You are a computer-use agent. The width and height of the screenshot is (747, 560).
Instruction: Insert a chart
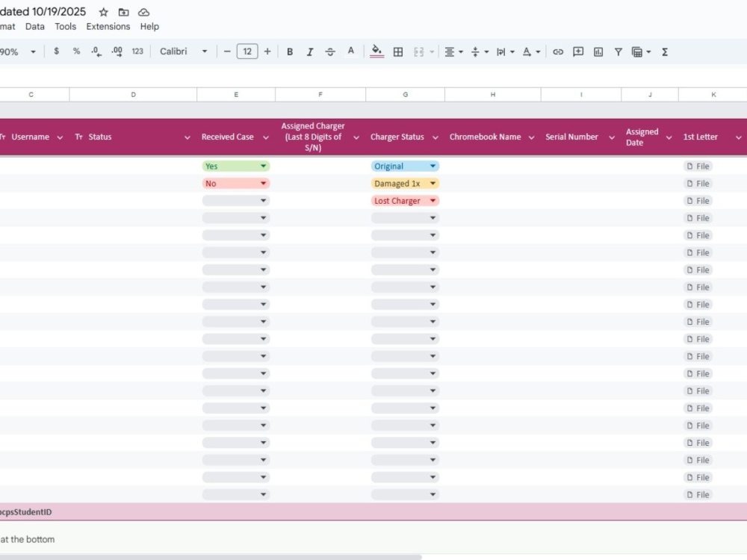coord(598,52)
